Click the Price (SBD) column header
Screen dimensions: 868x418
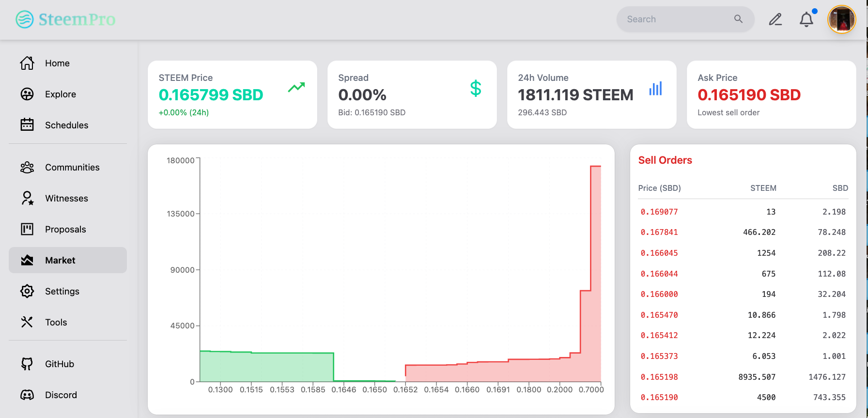coord(660,188)
